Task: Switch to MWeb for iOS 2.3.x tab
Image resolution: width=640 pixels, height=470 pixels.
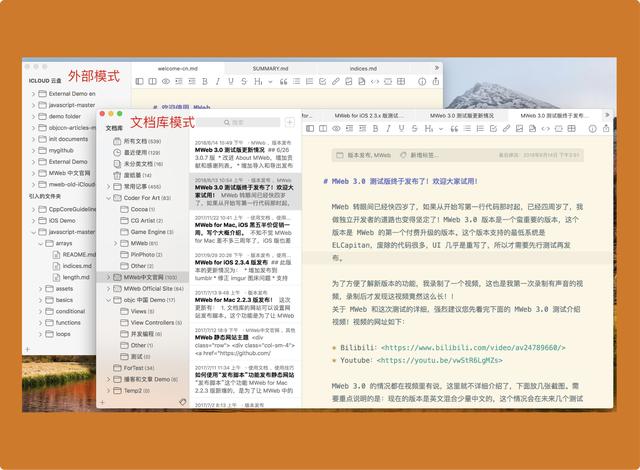Action: pyautogui.click(x=369, y=115)
